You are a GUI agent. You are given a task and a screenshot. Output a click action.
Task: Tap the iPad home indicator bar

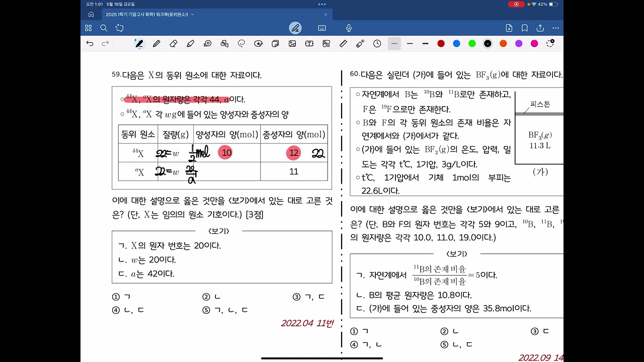pyautogui.click(x=322, y=358)
